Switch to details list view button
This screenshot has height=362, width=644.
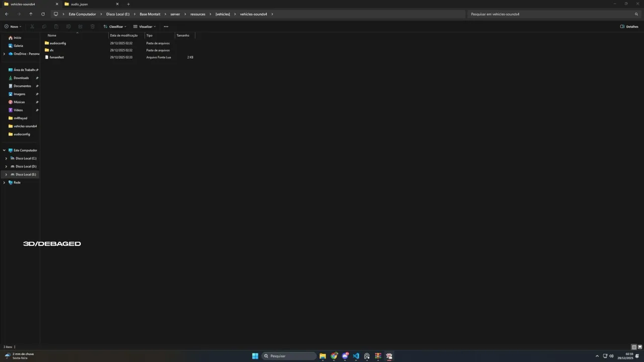pyautogui.click(x=634, y=347)
